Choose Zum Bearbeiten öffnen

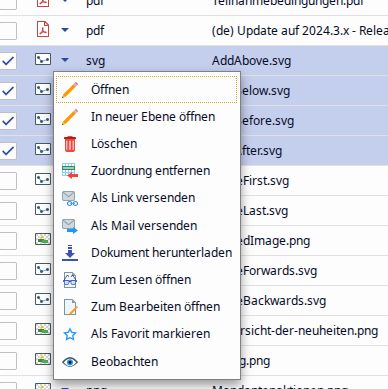147,307
